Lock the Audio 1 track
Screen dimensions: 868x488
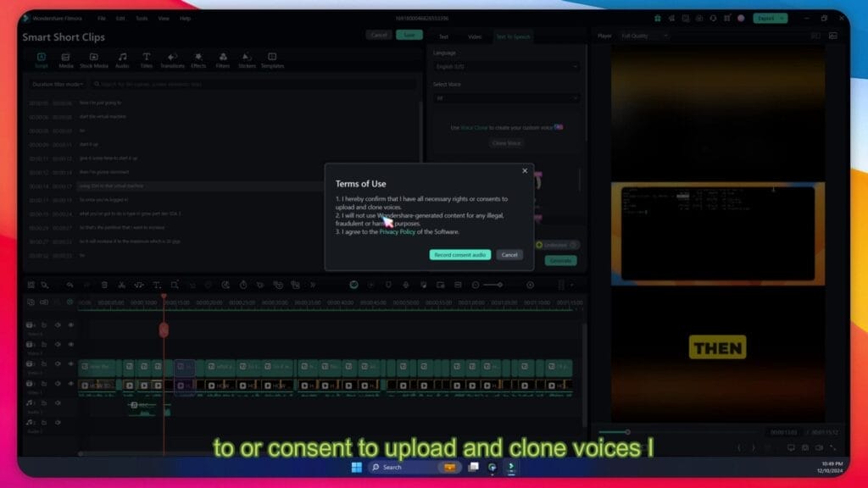(x=46, y=403)
